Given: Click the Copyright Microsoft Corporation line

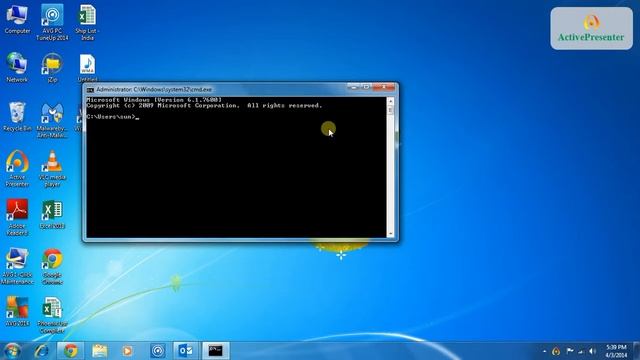Looking at the screenshot, I should point(204,106).
